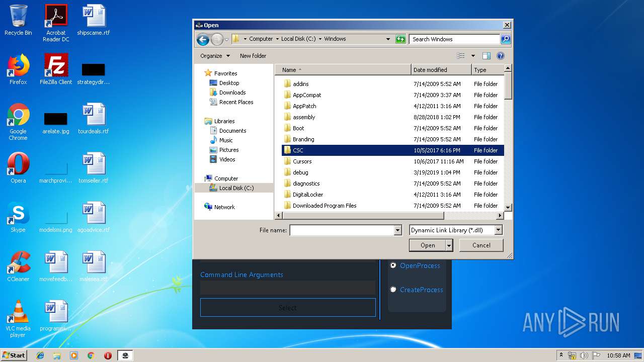Open Acrobat Reader DC desktop icon
The width and height of the screenshot is (644, 362).
(56, 23)
